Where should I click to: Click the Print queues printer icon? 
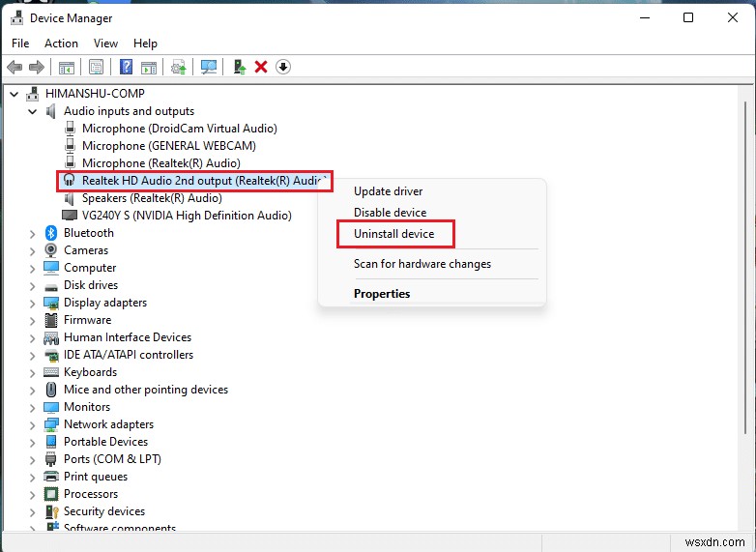pos(51,477)
